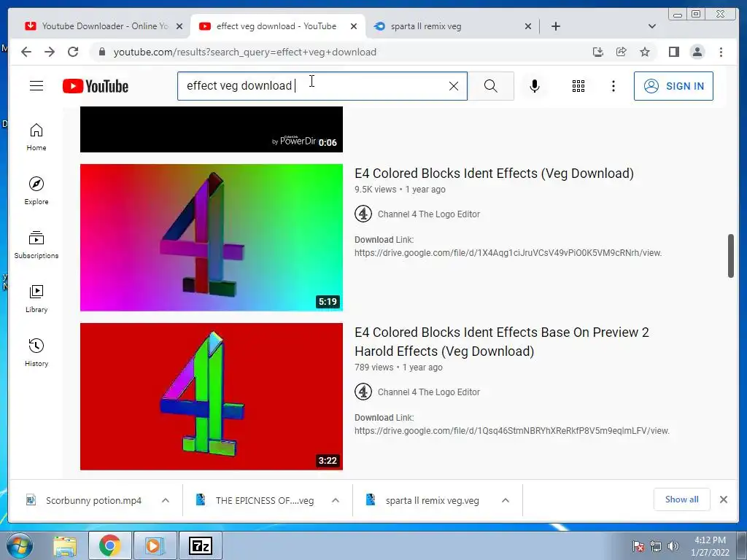747x560 pixels.
Task: Open Subscriptions in the sidebar
Action: point(36,245)
